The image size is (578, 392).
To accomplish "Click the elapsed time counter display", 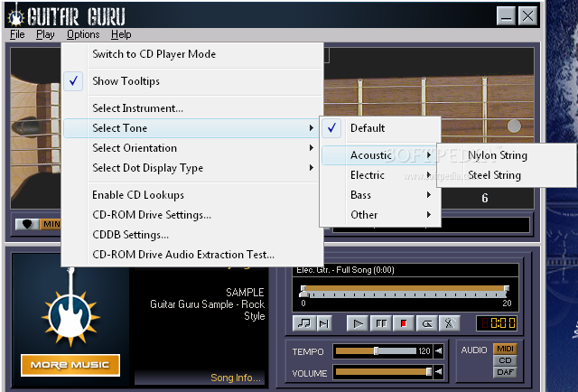I will tap(497, 323).
